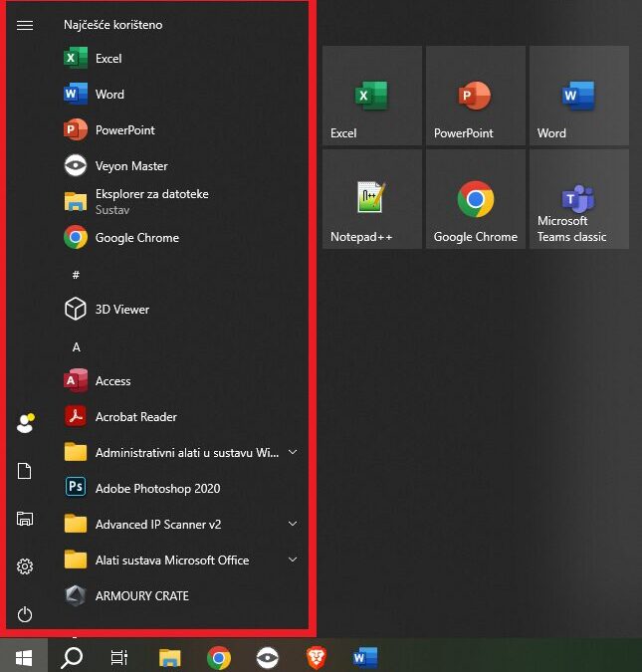
Task: Switch to Word on the taskbar
Action: 365,657
